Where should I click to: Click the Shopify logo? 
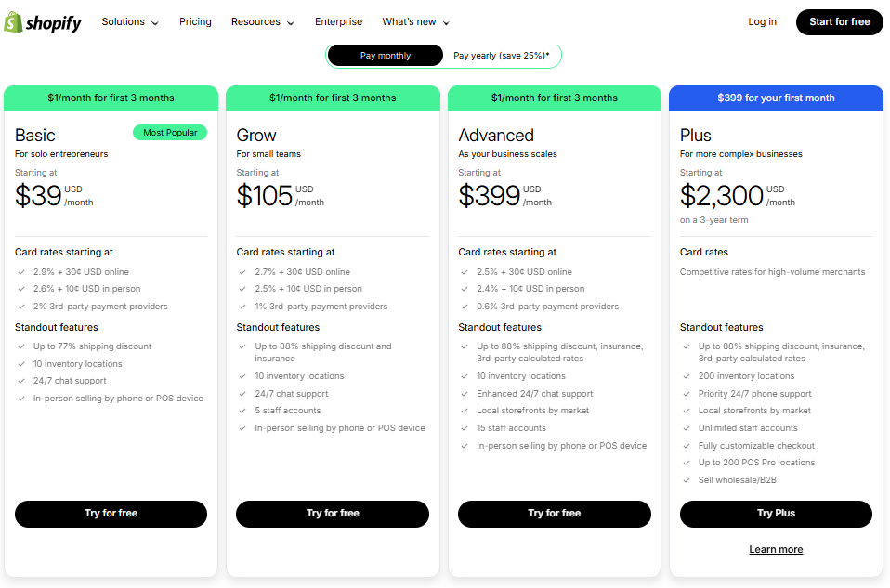point(43,21)
